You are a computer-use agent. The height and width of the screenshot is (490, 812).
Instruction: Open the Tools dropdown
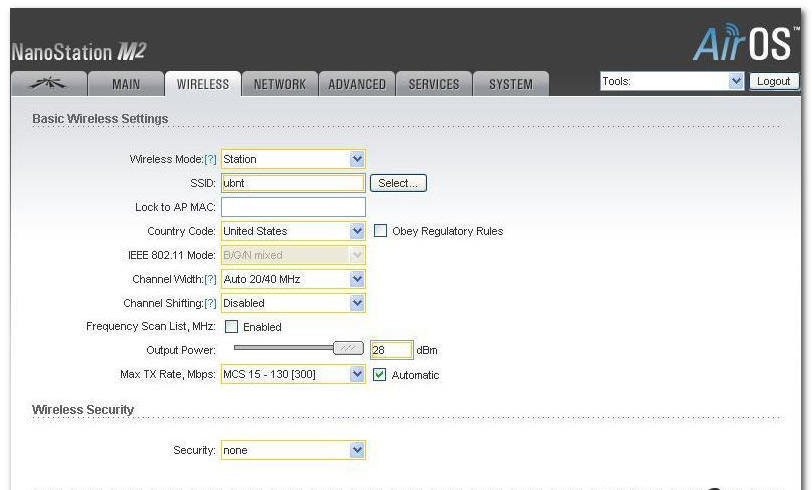coord(672,81)
